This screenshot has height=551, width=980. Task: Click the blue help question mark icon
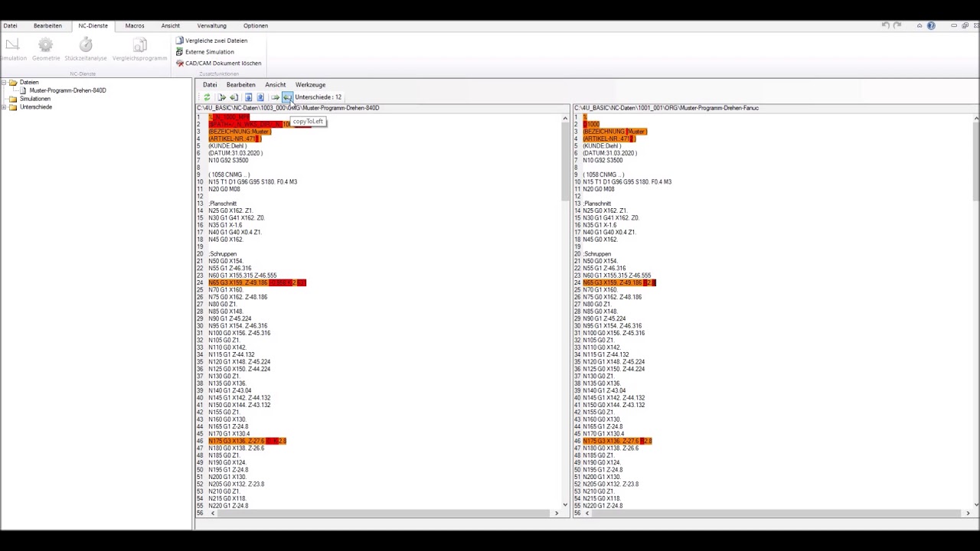[x=931, y=25]
